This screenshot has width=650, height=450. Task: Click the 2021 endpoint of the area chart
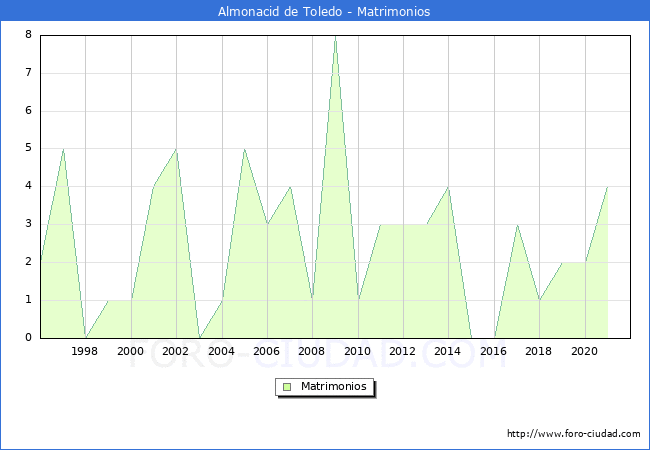[608, 187]
